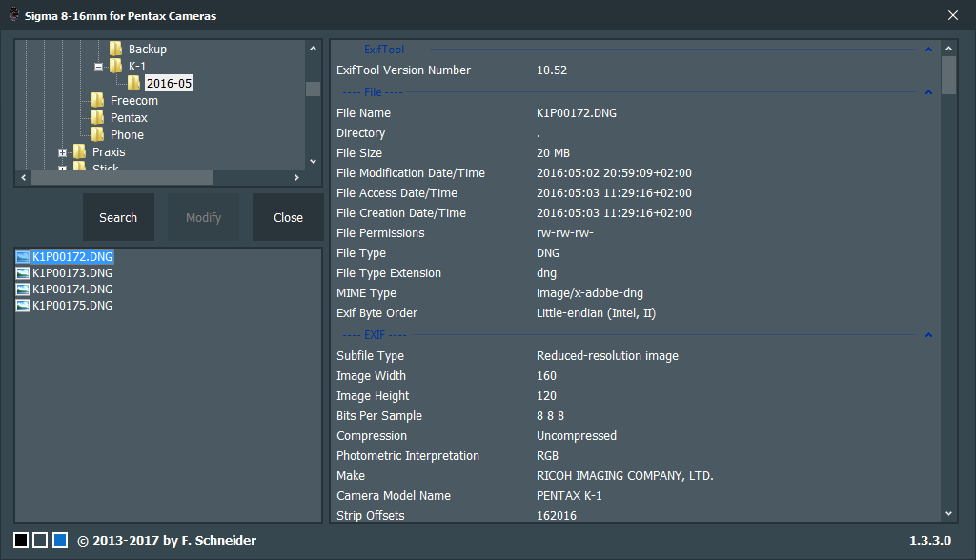This screenshot has height=560, width=976.
Task: Click the File Size value 20 MB
Action: [x=554, y=153]
